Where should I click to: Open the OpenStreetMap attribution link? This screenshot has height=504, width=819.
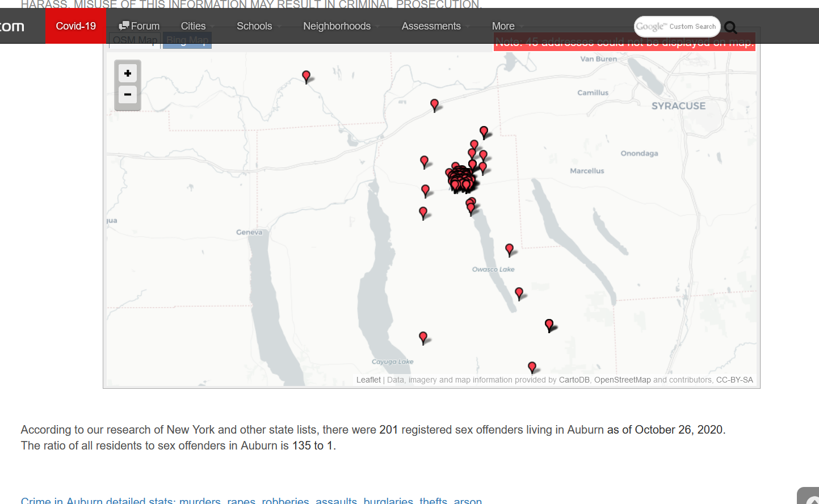(623, 380)
